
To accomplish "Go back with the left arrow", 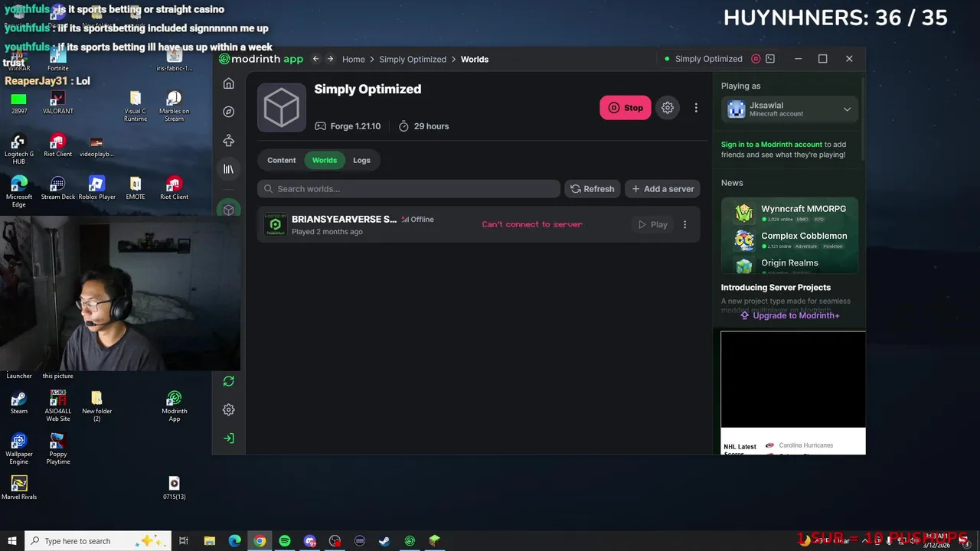I will click(315, 59).
